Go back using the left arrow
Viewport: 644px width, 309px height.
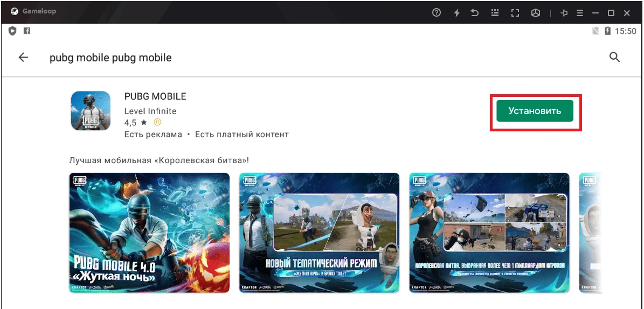point(23,58)
